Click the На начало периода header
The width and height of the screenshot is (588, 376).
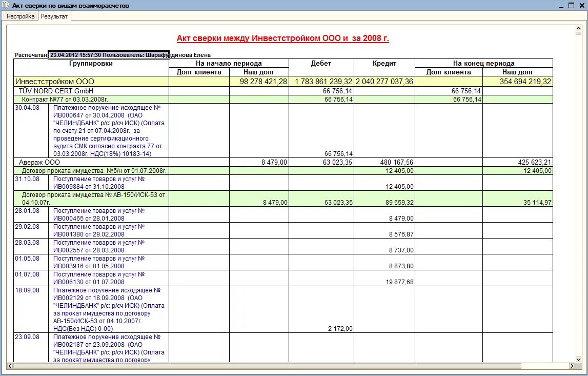pyautogui.click(x=229, y=64)
